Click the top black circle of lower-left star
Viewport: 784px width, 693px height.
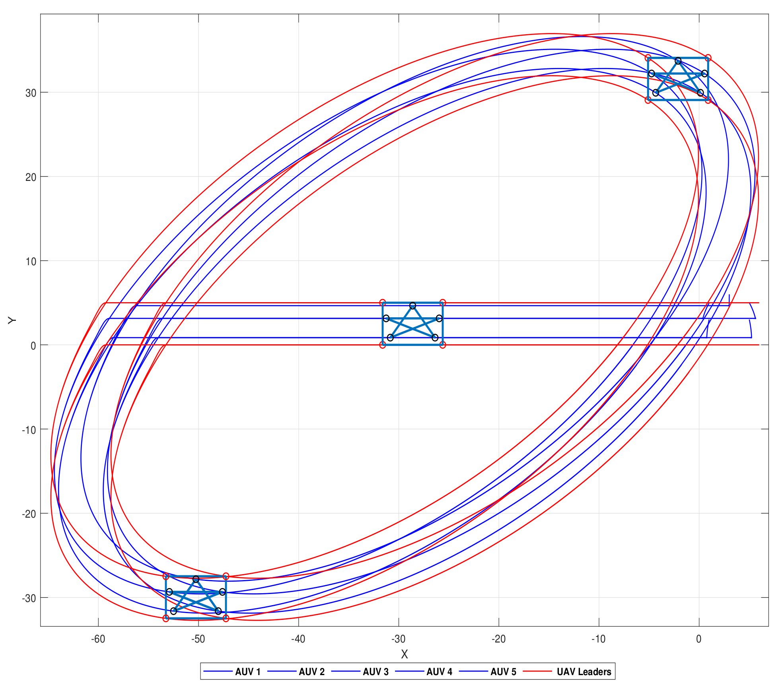click(x=196, y=579)
